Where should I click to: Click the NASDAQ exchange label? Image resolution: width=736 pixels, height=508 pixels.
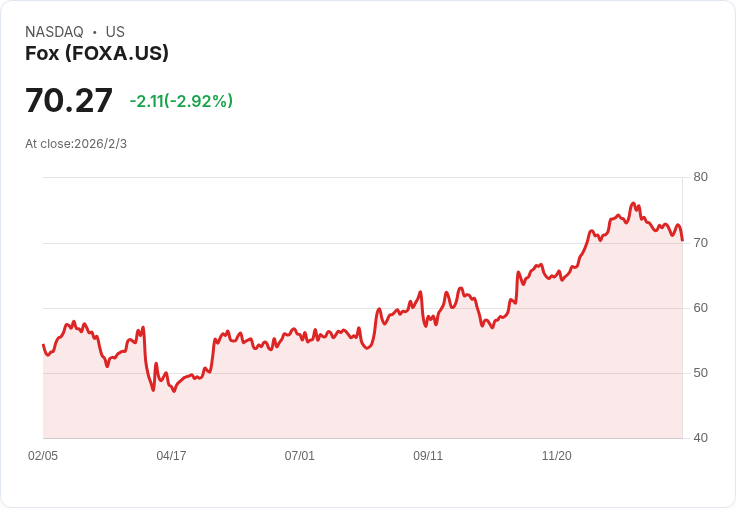click(54, 31)
